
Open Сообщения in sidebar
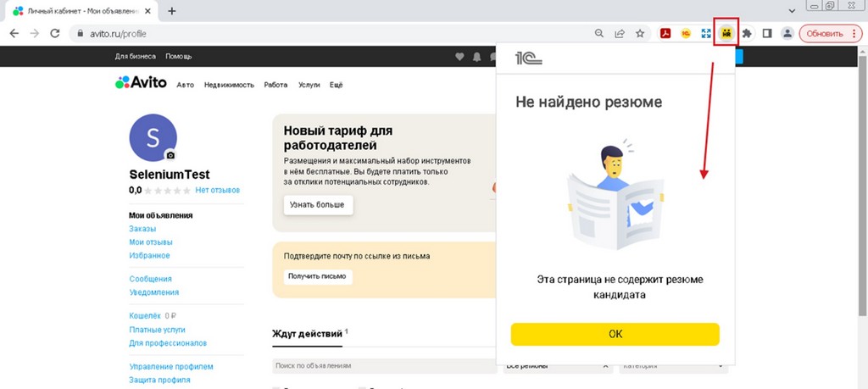coord(151,280)
